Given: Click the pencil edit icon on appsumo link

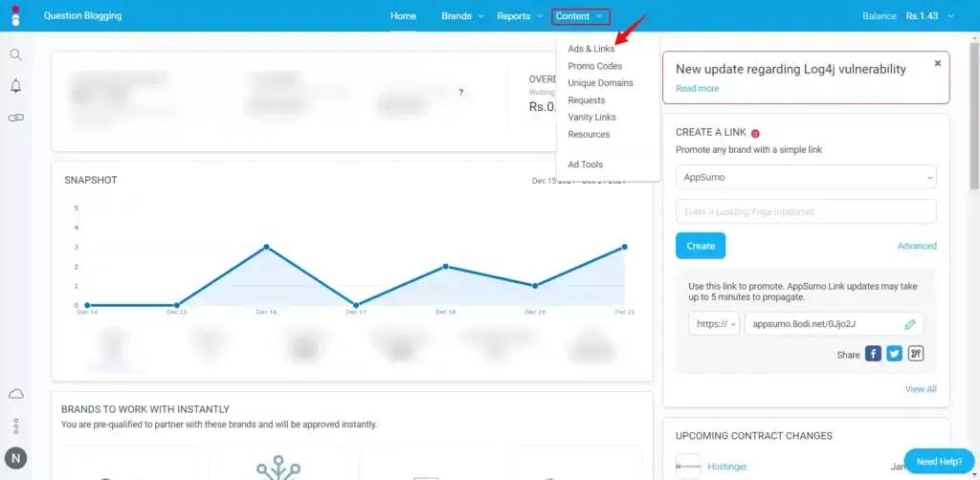Looking at the screenshot, I should coord(910,324).
